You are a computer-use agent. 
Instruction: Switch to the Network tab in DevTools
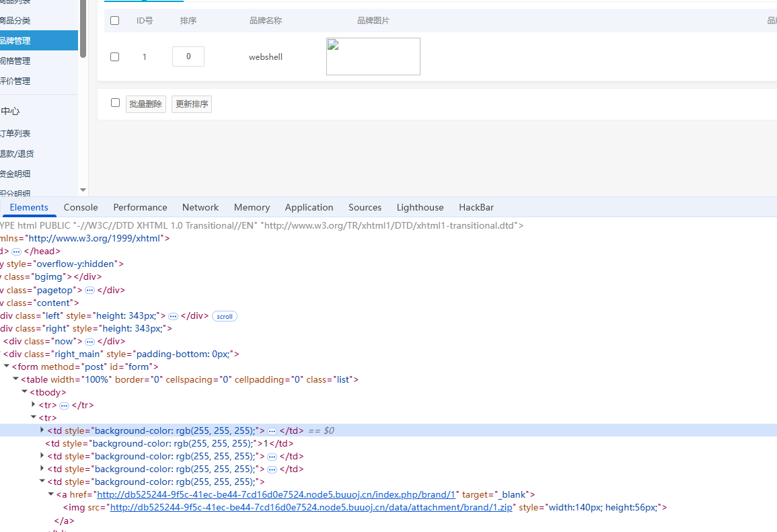pyautogui.click(x=200, y=207)
